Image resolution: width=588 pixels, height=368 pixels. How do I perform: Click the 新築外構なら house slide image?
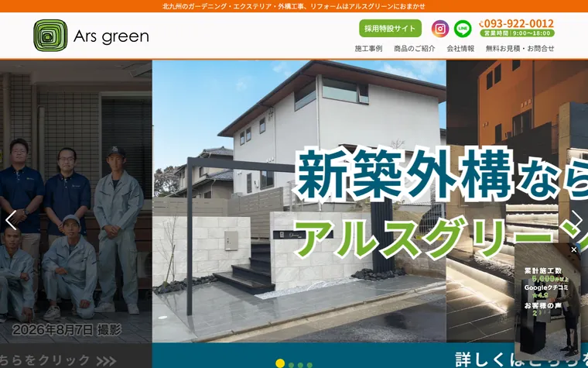point(299,201)
